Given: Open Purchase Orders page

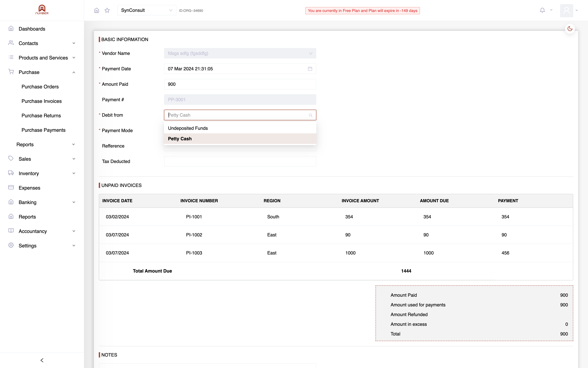Looking at the screenshot, I should point(40,87).
